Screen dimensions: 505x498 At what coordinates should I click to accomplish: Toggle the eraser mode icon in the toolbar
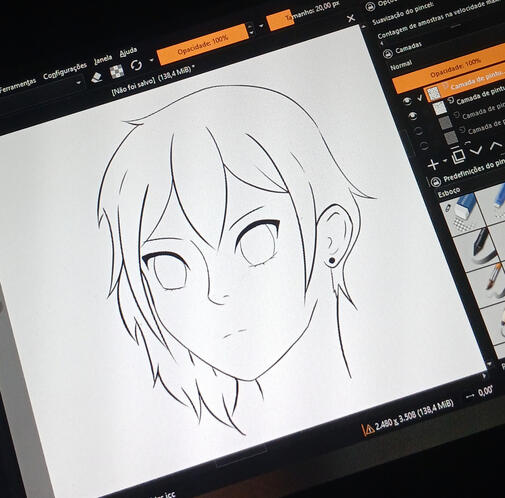96,77
